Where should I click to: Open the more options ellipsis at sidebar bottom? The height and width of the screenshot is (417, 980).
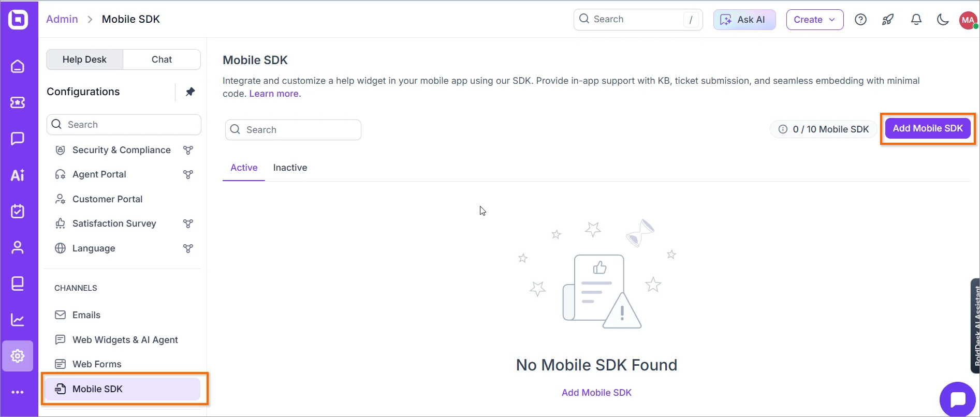(x=18, y=392)
